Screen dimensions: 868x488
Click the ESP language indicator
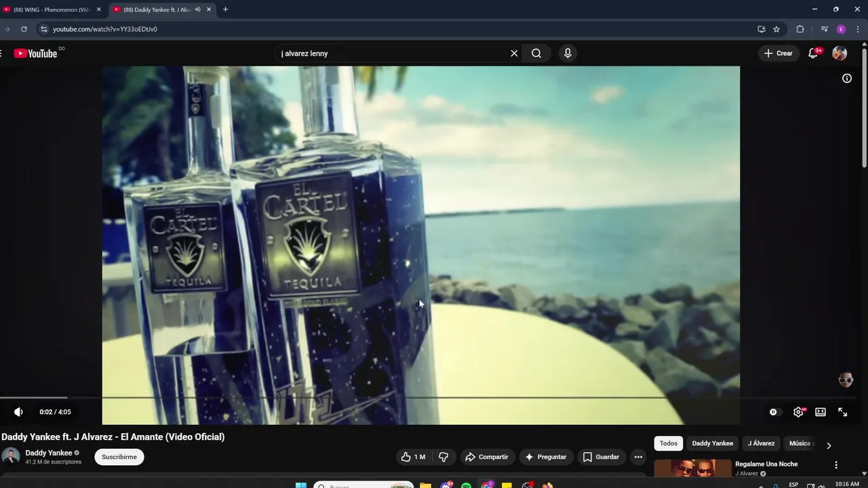tap(793, 485)
